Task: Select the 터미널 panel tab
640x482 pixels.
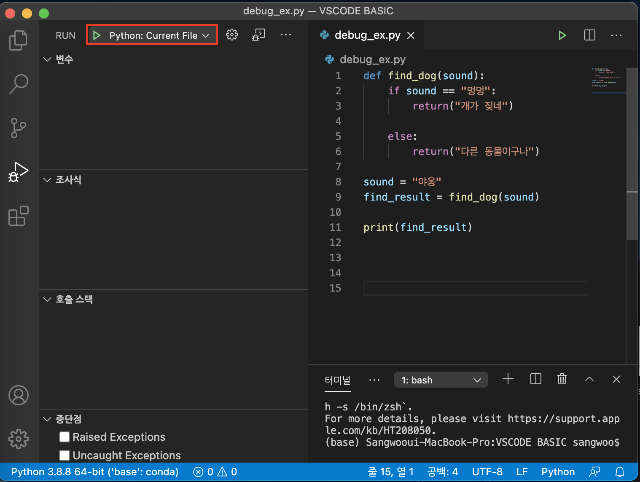Action: click(x=338, y=380)
